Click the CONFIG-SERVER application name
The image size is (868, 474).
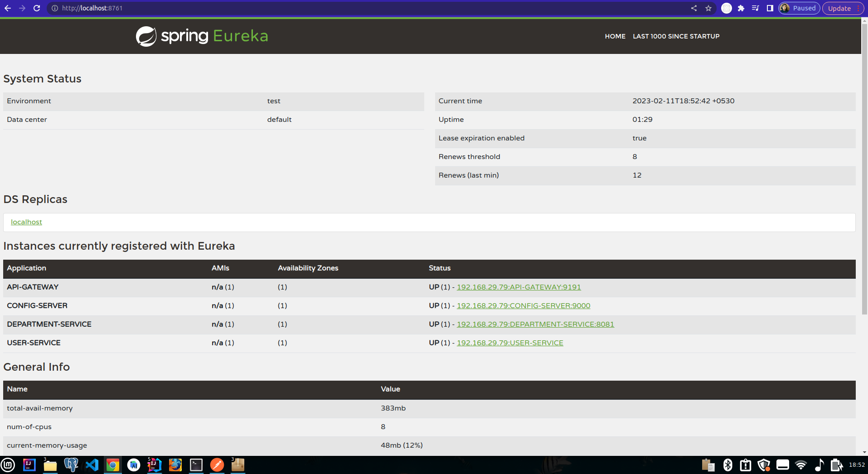click(x=37, y=305)
